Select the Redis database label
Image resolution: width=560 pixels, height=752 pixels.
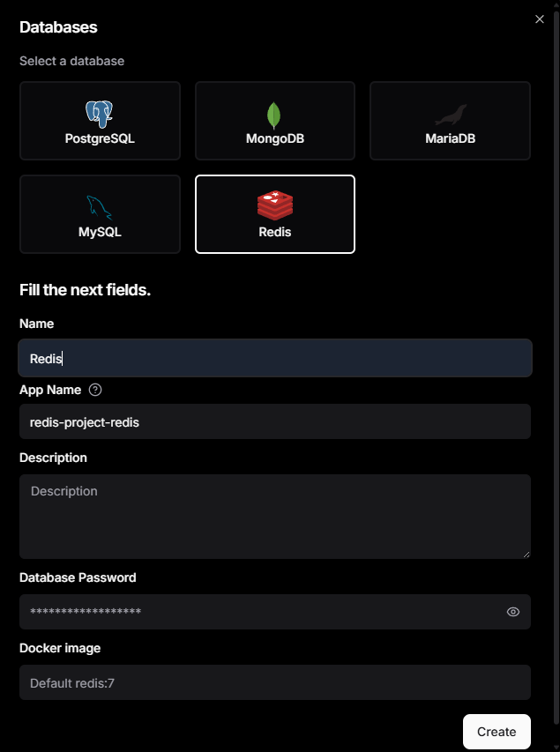click(x=275, y=233)
